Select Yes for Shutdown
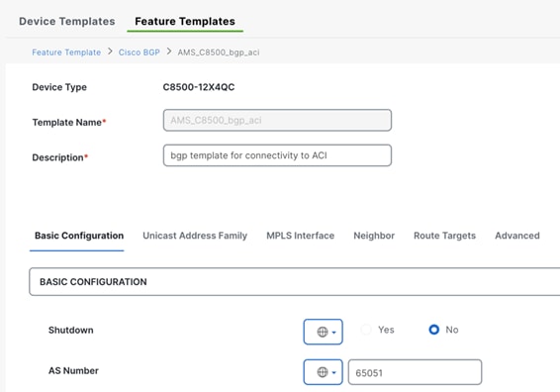The image size is (560, 392). tap(366, 330)
